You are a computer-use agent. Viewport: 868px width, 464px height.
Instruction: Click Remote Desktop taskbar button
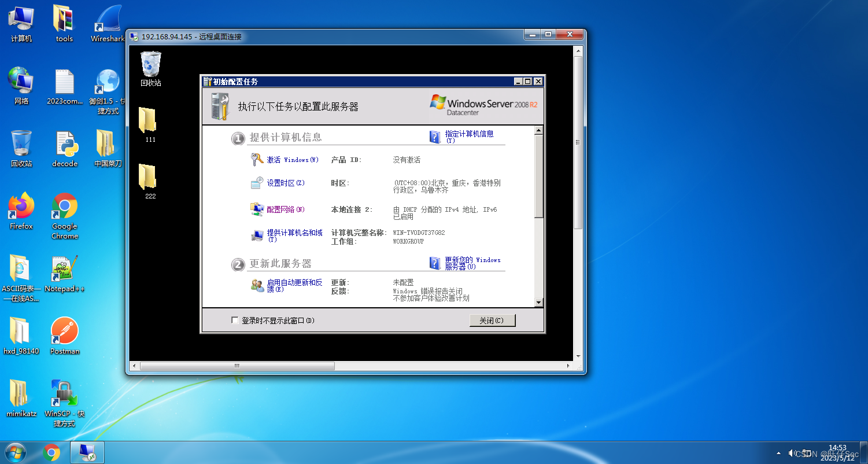tap(87, 452)
